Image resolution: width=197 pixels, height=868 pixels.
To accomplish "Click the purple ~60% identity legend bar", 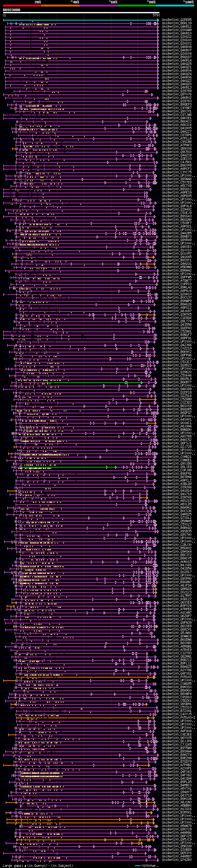I will [98, 6].
